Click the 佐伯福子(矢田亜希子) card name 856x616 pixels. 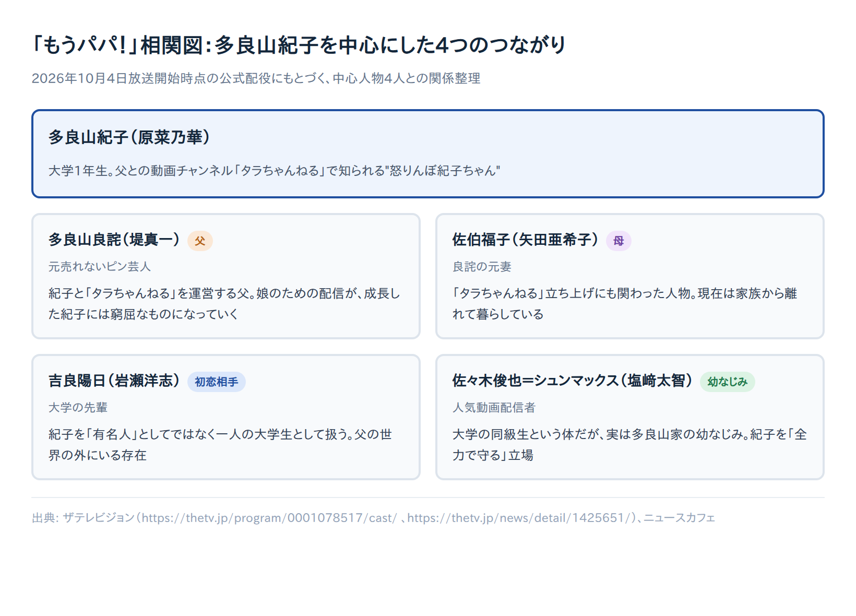point(525,240)
